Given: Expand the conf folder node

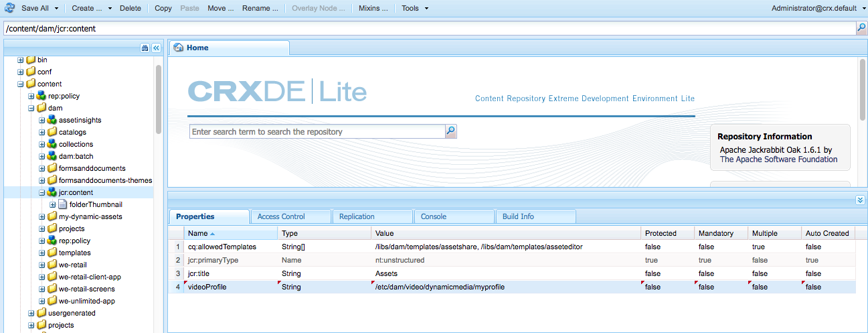Looking at the screenshot, I should pyautogui.click(x=21, y=72).
